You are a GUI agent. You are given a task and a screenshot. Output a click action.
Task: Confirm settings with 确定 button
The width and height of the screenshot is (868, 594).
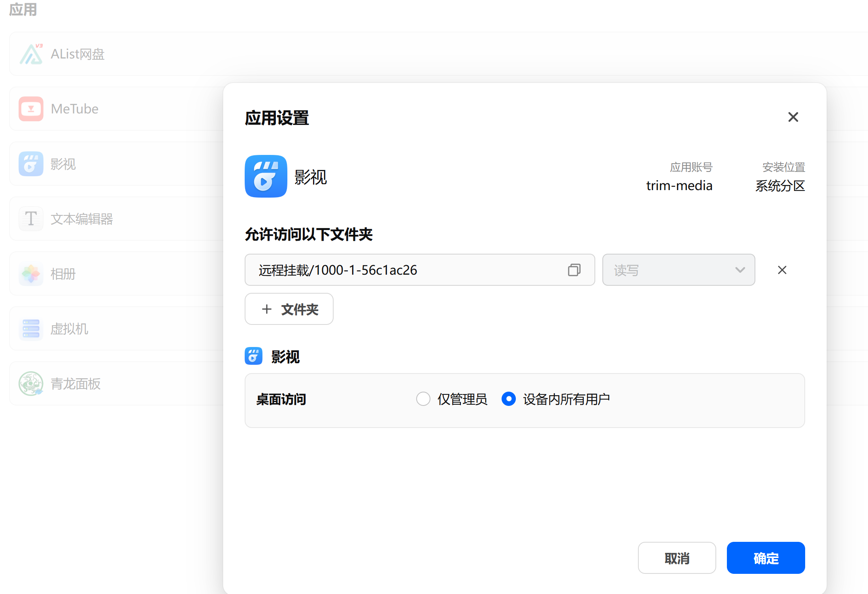(x=766, y=558)
